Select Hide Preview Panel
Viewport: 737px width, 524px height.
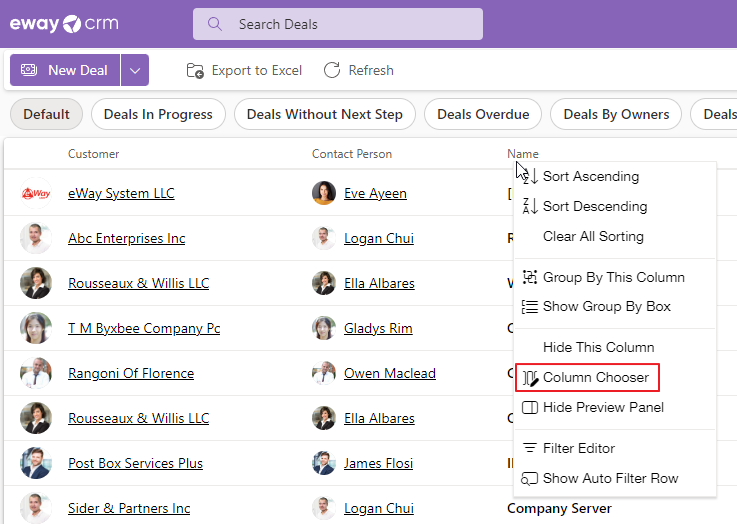click(x=615, y=407)
